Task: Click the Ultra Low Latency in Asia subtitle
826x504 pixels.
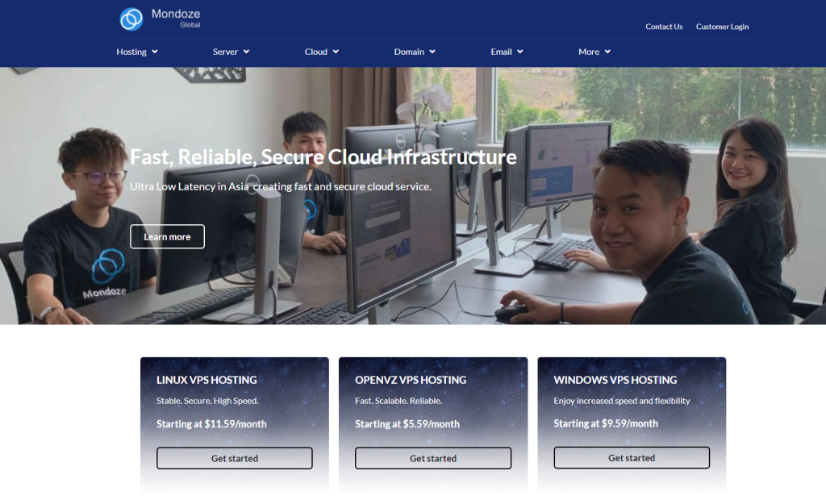Action: point(280,186)
